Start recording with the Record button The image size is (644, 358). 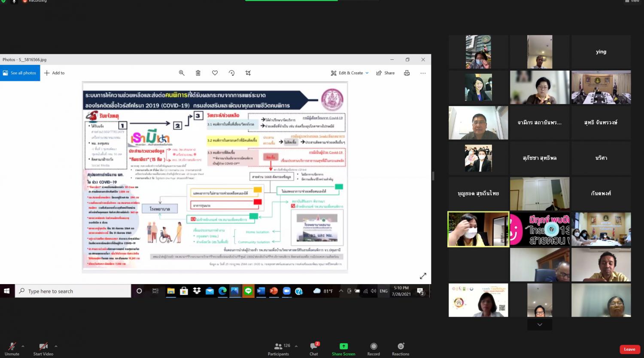point(374,349)
